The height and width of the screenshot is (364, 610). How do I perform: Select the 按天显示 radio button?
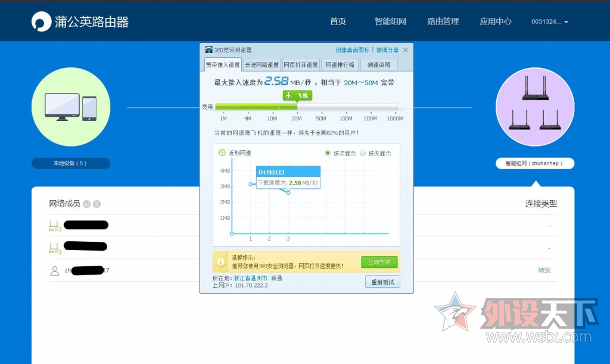pos(363,153)
